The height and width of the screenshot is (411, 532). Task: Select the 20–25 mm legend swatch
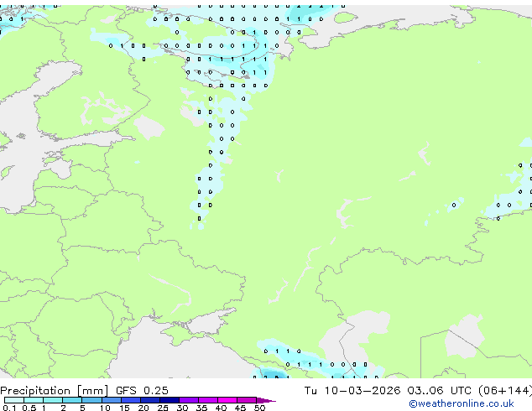[x=150, y=400]
